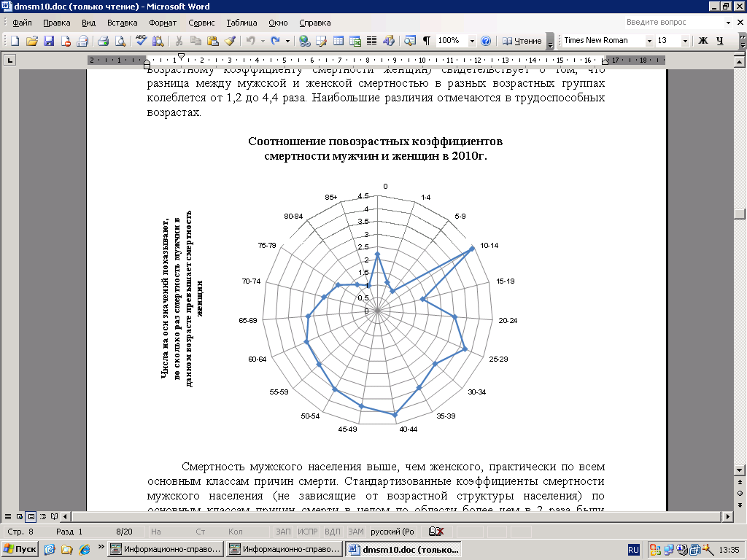
Task: Open the undo history dropdown arrow
Action: (x=263, y=41)
